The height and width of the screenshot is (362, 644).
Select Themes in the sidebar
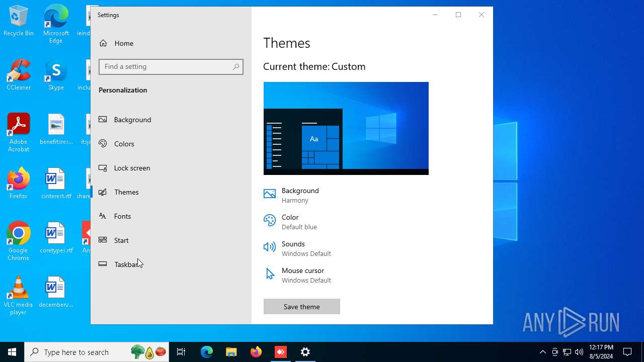(171, 192)
